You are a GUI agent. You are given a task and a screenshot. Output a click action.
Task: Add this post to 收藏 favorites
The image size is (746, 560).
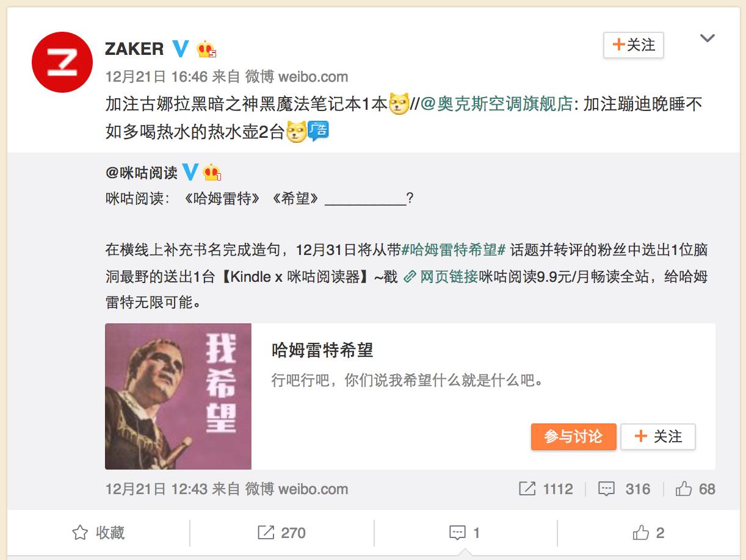pyautogui.click(x=98, y=533)
